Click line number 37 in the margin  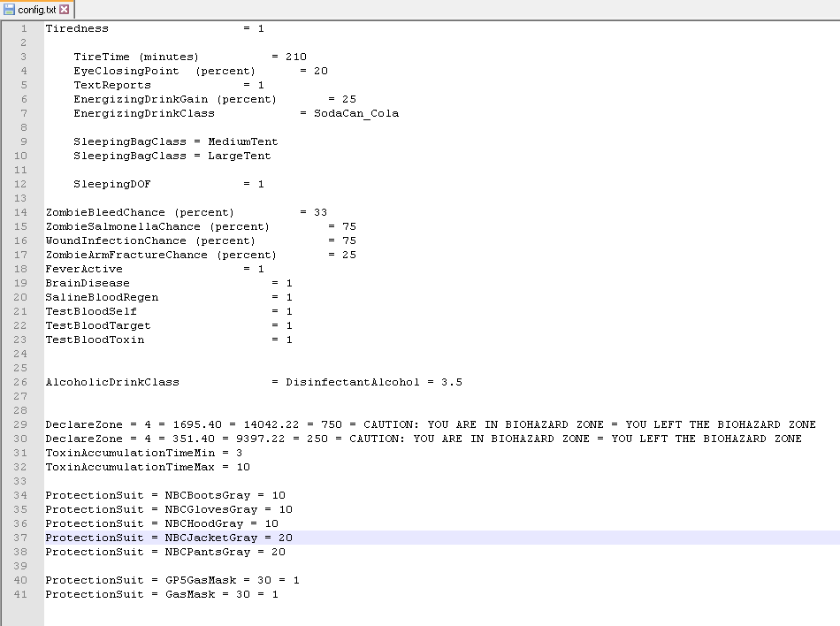click(20, 538)
